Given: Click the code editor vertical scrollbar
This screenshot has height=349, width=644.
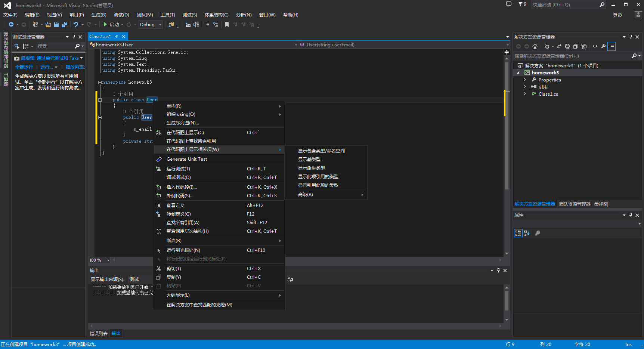Looking at the screenshot, I should point(507,156).
